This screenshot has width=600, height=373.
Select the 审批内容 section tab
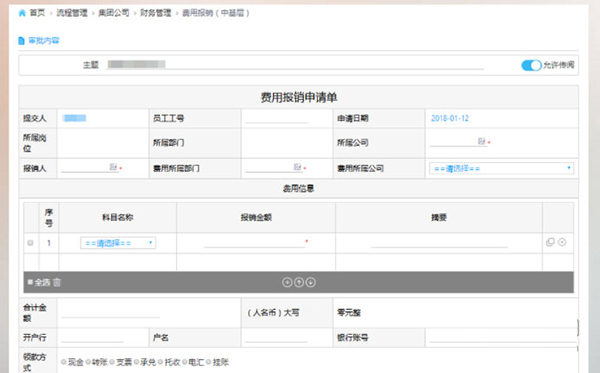click(x=44, y=41)
